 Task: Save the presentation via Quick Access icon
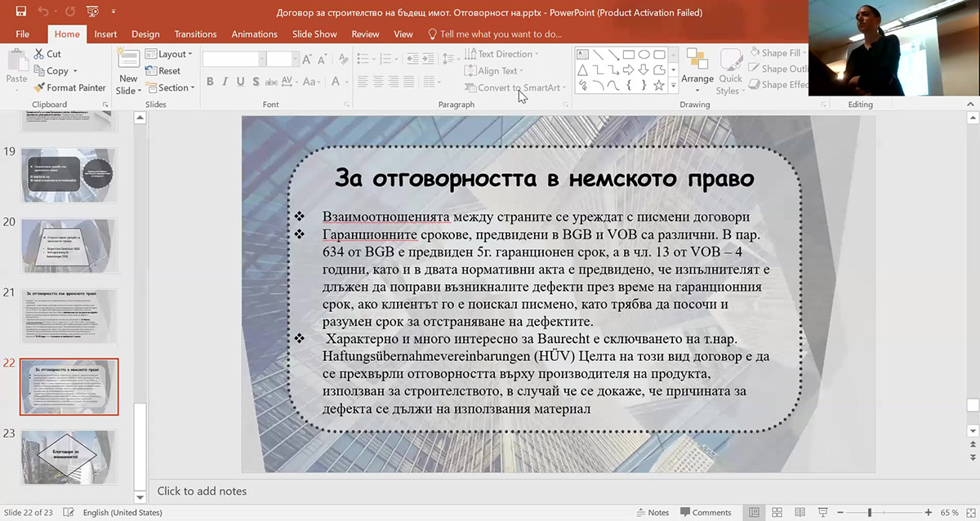tap(20, 12)
